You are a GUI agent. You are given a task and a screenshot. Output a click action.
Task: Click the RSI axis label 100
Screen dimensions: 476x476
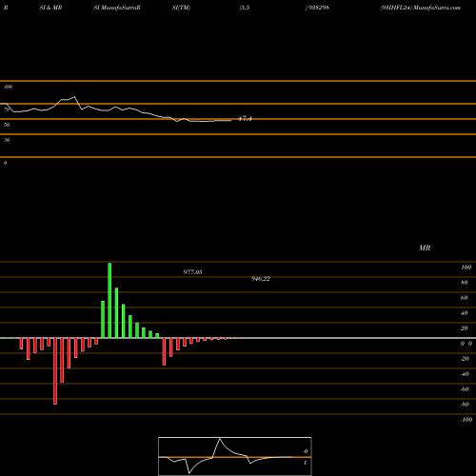8,87
